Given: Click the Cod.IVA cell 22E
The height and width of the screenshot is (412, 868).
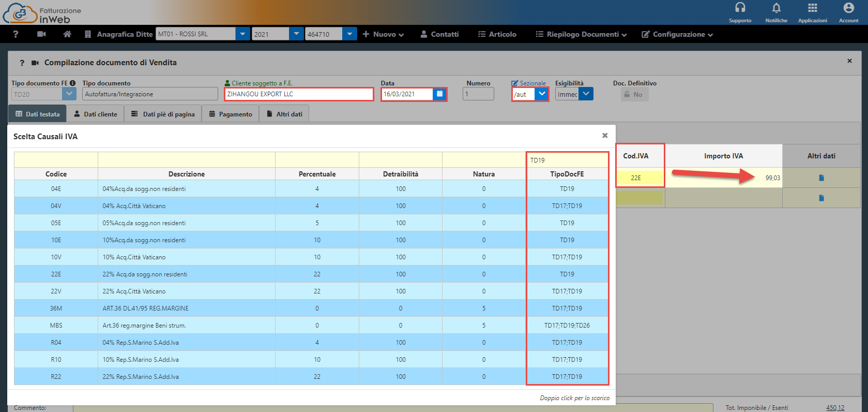Looking at the screenshot, I should (x=640, y=178).
